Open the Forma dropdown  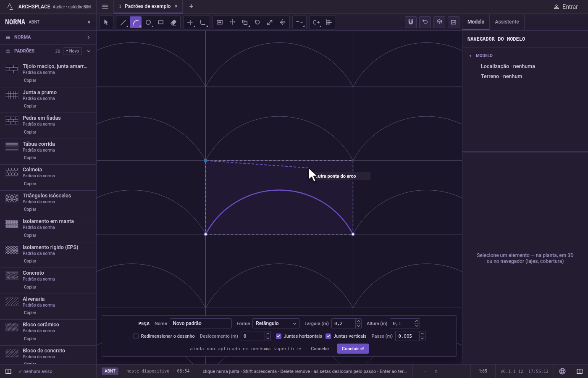(276, 323)
